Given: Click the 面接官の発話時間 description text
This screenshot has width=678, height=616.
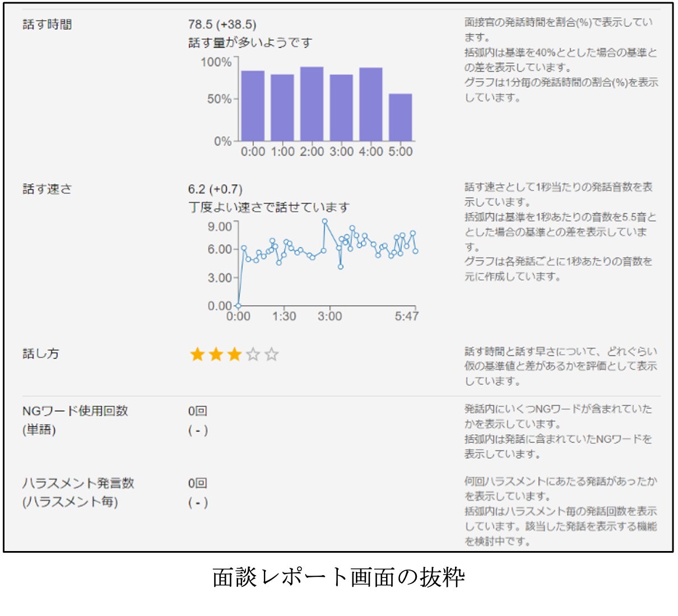Looking at the screenshot, I should click(561, 60).
